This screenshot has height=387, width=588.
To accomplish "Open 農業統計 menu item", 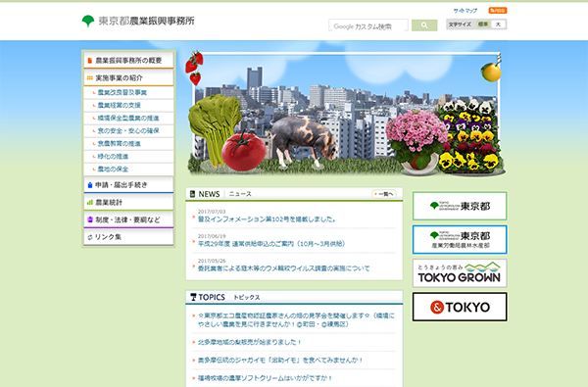I will click(128, 202).
